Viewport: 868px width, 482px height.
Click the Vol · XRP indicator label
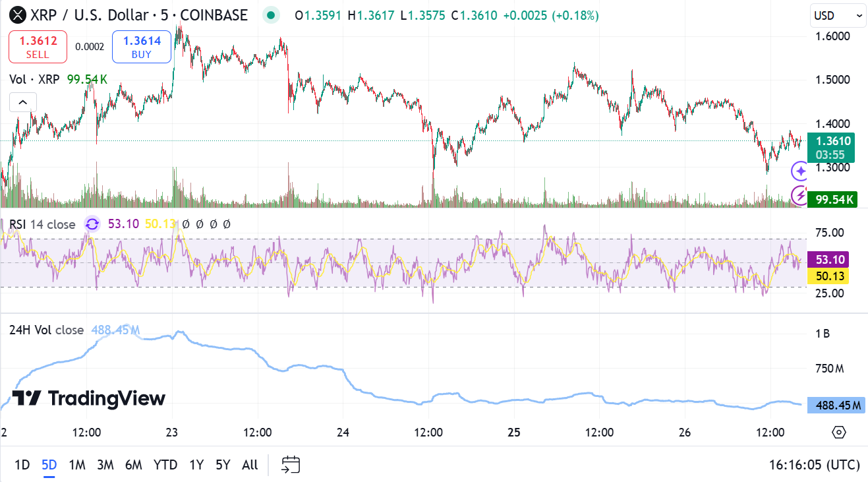point(34,79)
